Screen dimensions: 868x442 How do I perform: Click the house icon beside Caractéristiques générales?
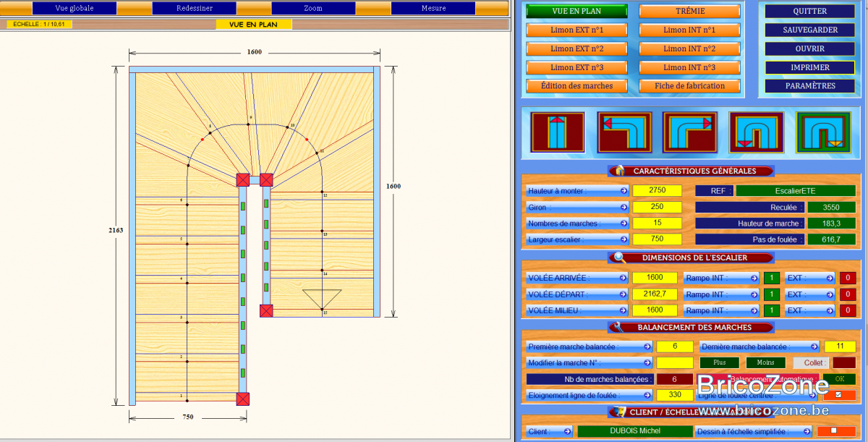[x=619, y=171]
